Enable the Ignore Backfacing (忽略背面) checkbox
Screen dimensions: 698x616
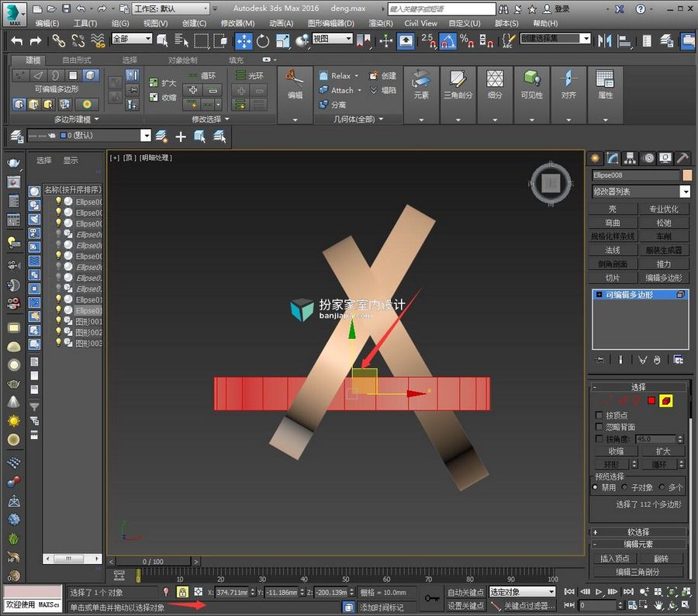click(x=600, y=427)
